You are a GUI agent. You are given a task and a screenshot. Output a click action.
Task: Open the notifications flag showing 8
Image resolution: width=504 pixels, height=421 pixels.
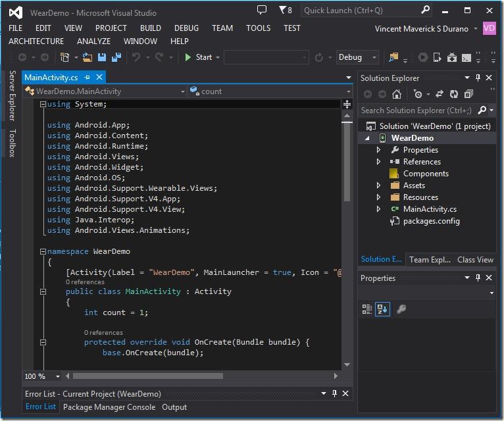[x=285, y=10]
